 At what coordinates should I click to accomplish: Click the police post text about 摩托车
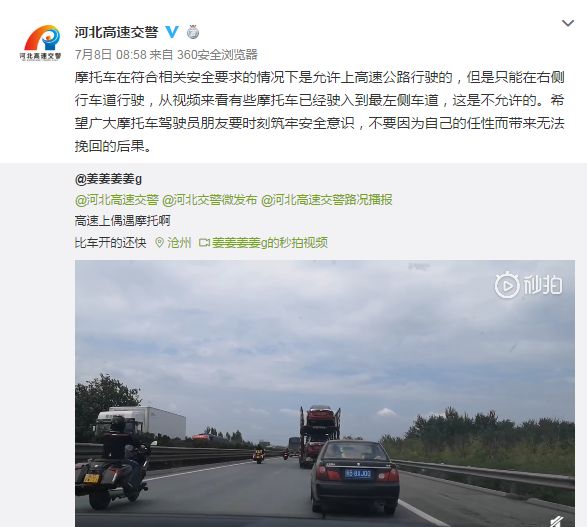319,112
